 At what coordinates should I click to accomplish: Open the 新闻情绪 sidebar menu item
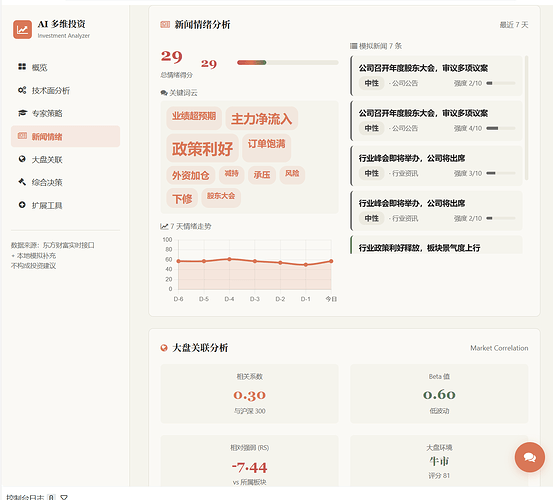66,136
